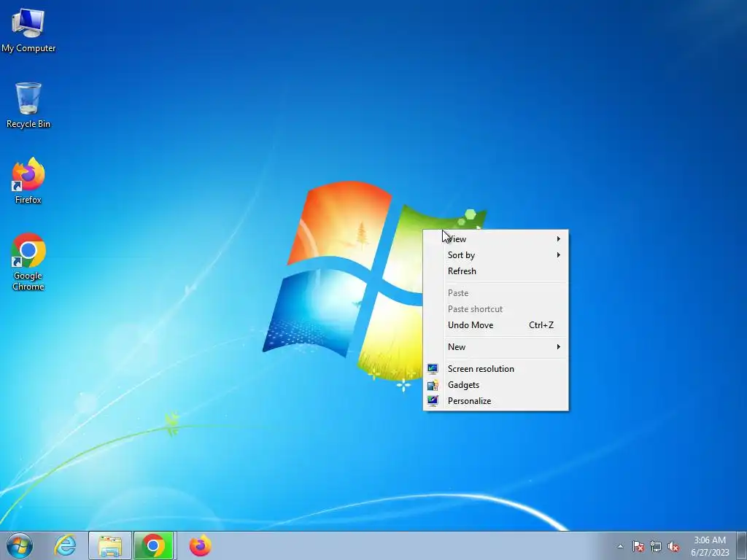Open Windows Explorer from the taskbar
This screenshot has height=560, width=747.
tap(110, 545)
